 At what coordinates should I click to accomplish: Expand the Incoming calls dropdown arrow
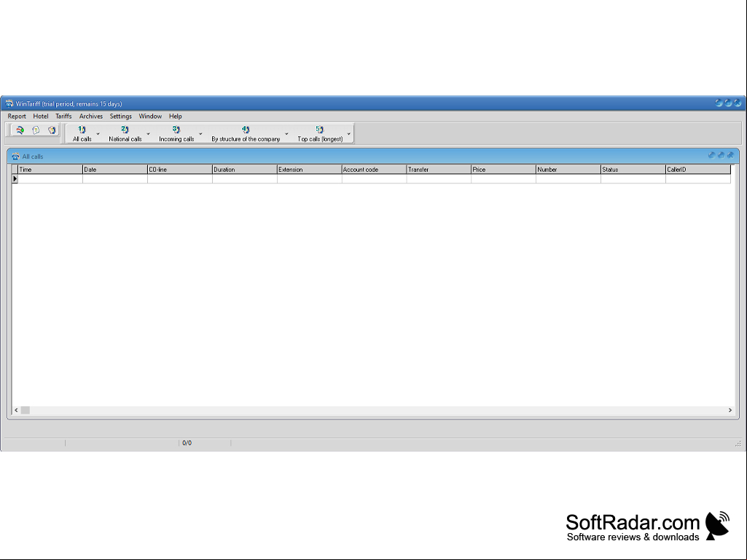click(x=200, y=134)
